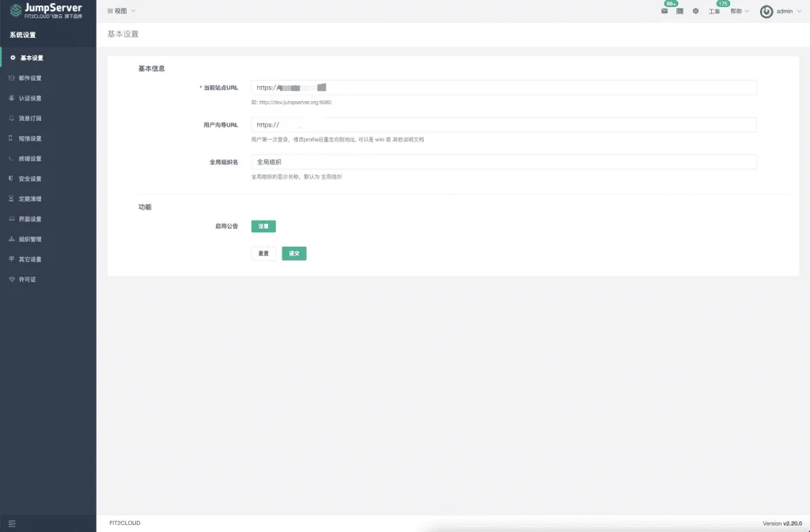Click the admin user avatar icon

click(766, 11)
